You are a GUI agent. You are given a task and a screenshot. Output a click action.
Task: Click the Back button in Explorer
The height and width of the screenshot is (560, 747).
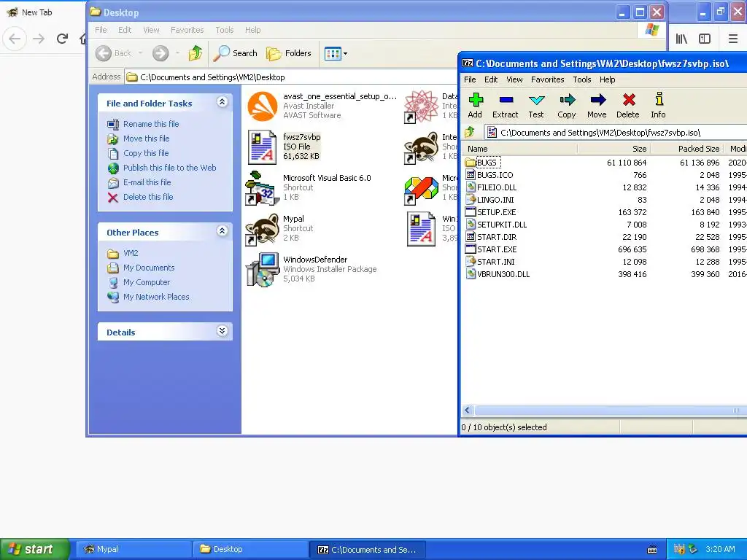click(113, 53)
